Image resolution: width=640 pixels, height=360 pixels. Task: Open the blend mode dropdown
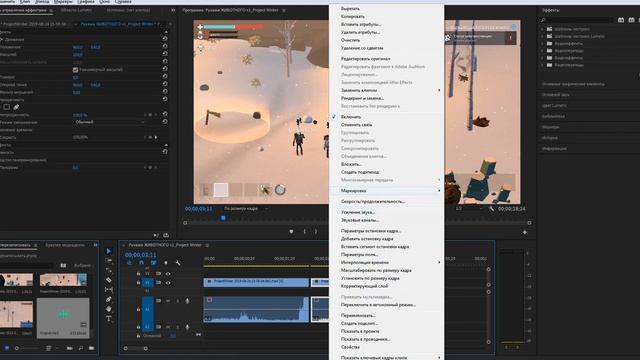pos(109,122)
